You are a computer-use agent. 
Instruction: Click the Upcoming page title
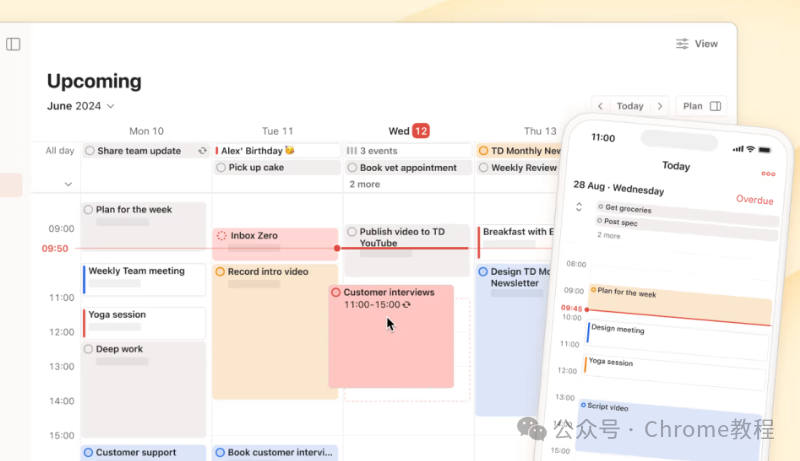pyautogui.click(x=94, y=81)
